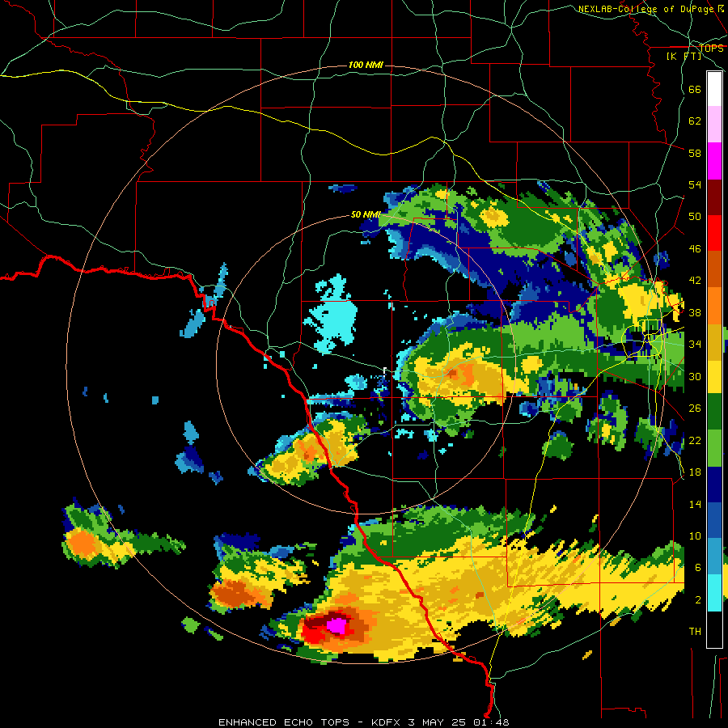This screenshot has height=728, width=728.
Task: Click the 'ENHANCED ECHO TOPS' title text
Action: (x=284, y=722)
